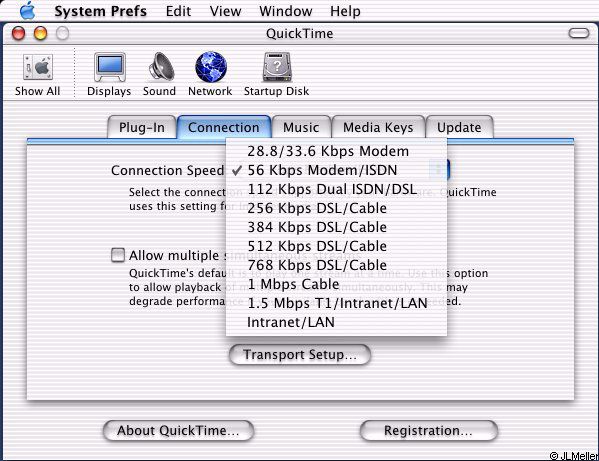Click the Transport Setup... button

[300, 355]
